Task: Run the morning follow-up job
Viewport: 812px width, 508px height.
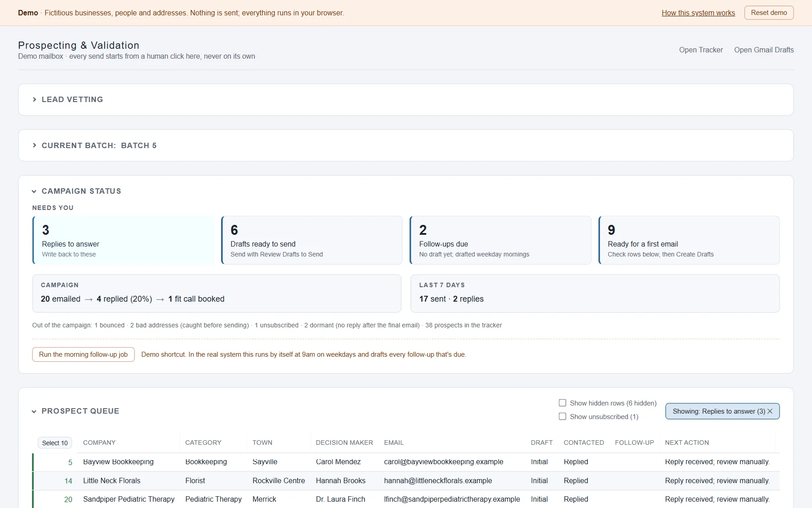Action: click(x=83, y=354)
